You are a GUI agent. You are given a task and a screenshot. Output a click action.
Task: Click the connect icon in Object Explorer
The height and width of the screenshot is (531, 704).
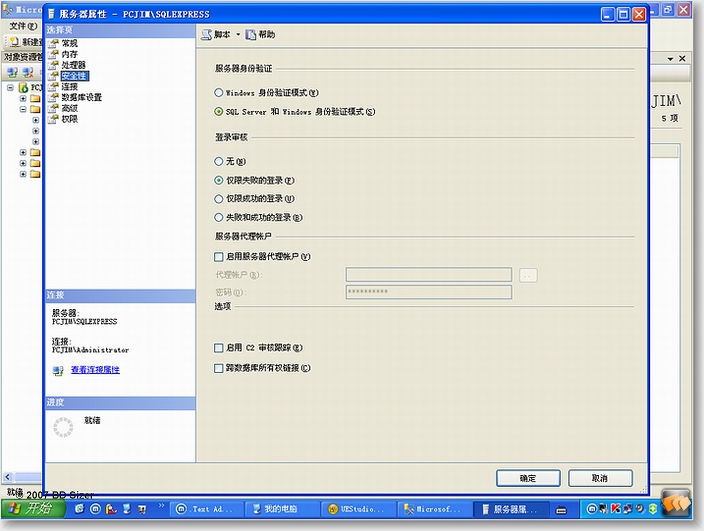(12, 73)
